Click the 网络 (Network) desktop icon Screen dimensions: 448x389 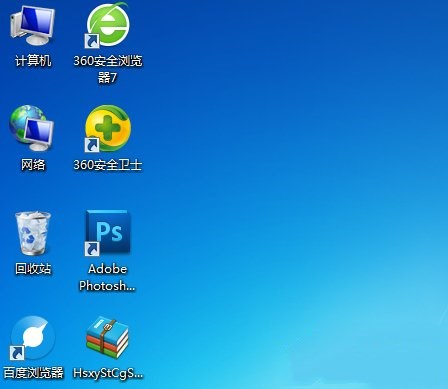point(32,128)
